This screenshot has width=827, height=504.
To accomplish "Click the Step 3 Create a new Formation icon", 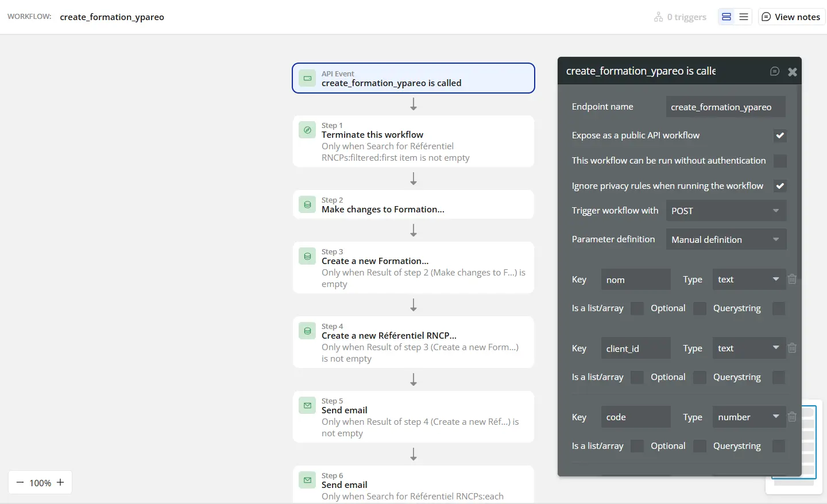I will click(x=307, y=256).
